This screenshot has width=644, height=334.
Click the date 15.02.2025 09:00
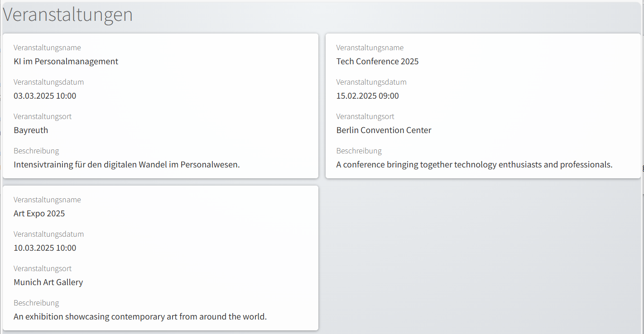tap(367, 96)
